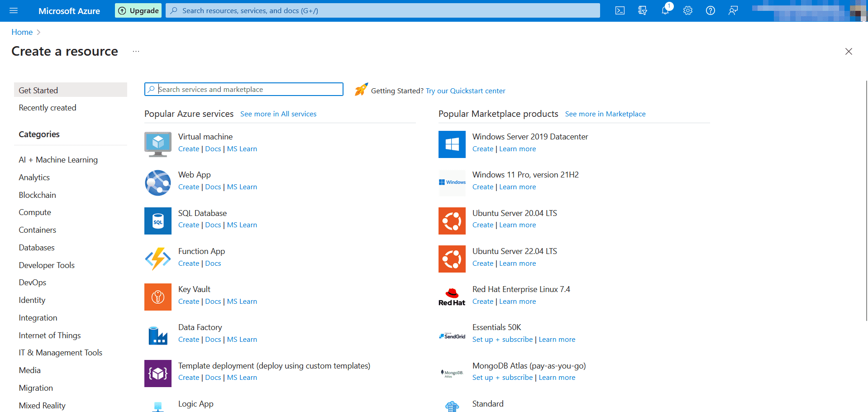
Task: Expand the portal hamburger menu
Action: point(13,10)
